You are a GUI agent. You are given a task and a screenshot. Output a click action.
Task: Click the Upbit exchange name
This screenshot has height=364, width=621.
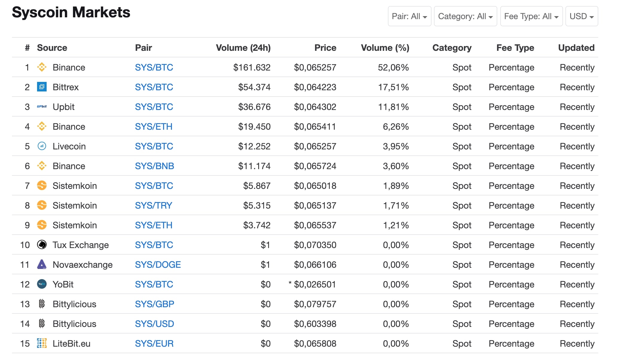click(63, 107)
